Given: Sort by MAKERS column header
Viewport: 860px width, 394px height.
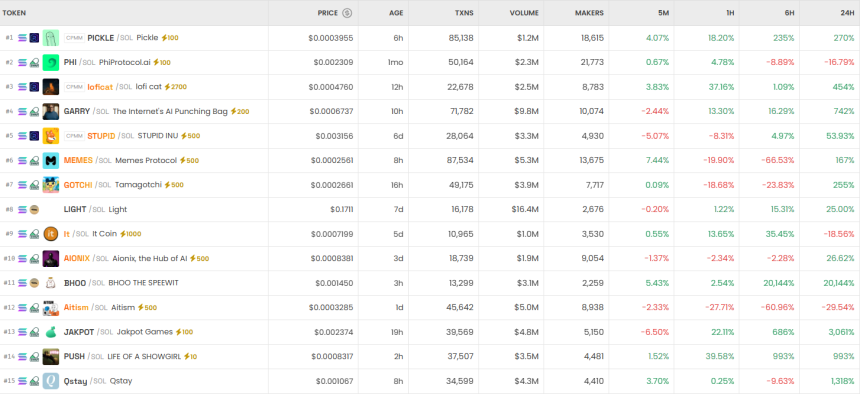Looking at the screenshot, I should point(589,13).
